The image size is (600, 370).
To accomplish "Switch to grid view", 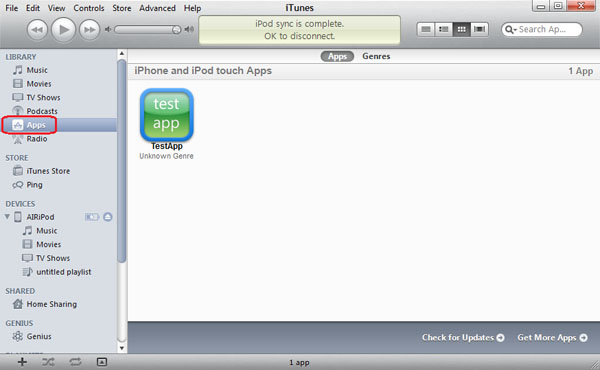I will pos(461,29).
